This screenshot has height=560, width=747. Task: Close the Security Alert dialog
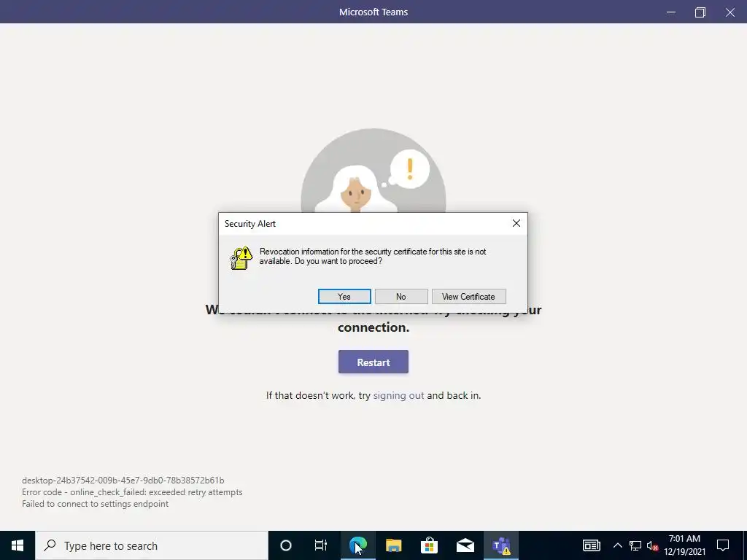(516, 223)
